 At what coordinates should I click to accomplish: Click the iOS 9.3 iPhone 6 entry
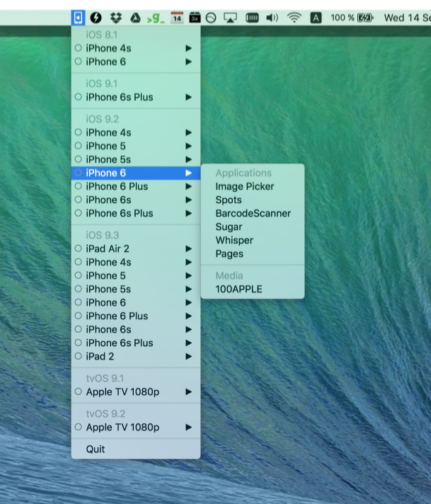[x=136, y=302]
